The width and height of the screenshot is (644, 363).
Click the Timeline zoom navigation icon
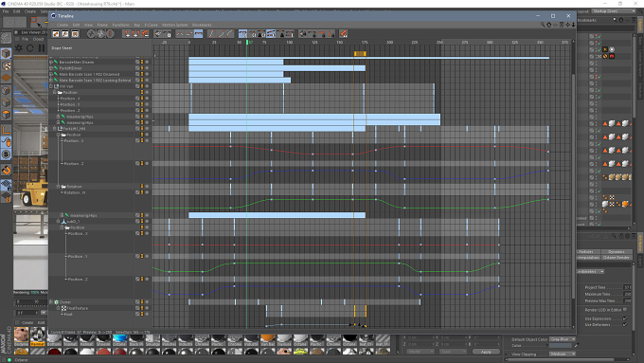coord(573,25)
